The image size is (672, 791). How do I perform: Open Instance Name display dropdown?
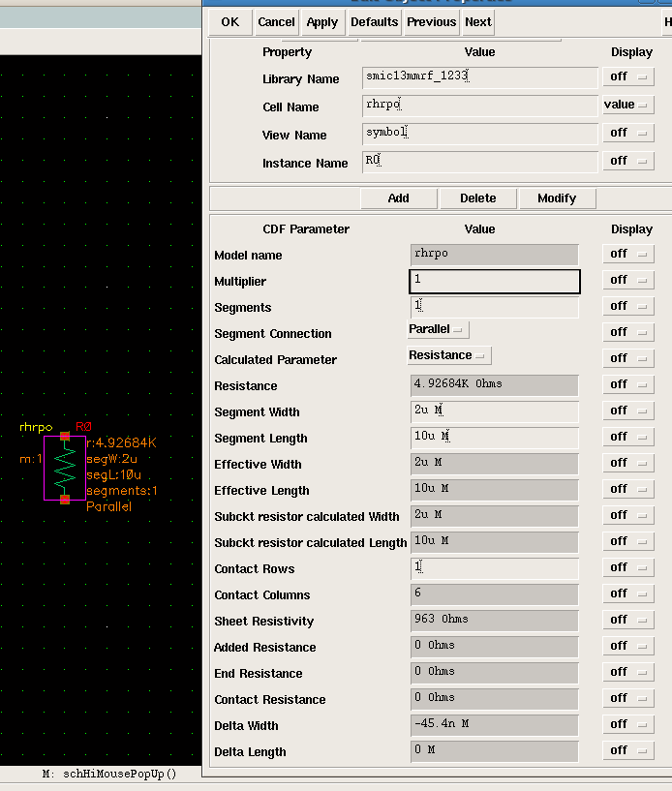tap(628, 161)
